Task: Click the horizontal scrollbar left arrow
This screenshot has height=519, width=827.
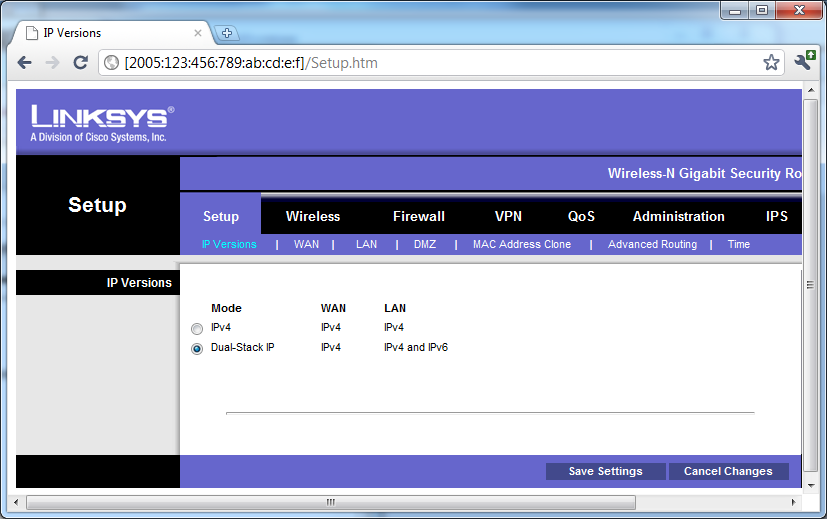Action: coord(16,502)
